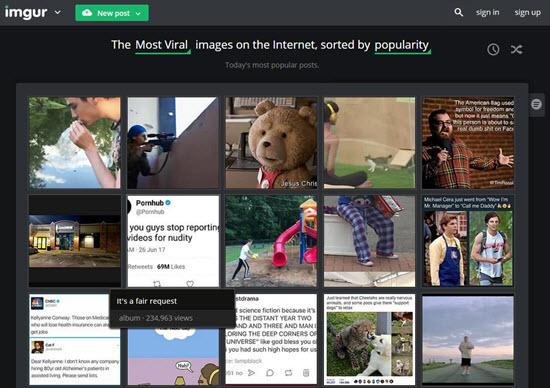Expand the dropdown arrow next to imgur logo
Screen dimensions: 550x388
[x=58, y=13]
